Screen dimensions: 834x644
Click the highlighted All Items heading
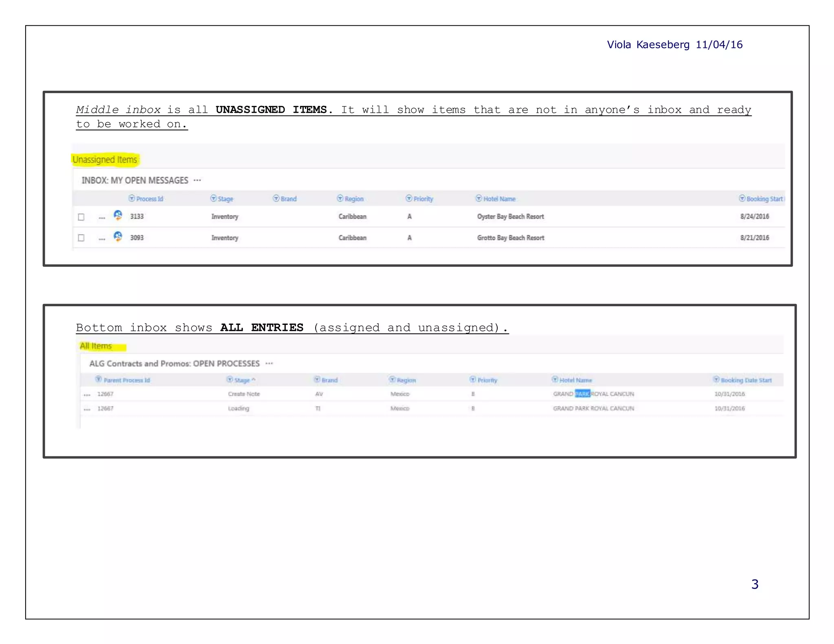[x=96, y=346]
